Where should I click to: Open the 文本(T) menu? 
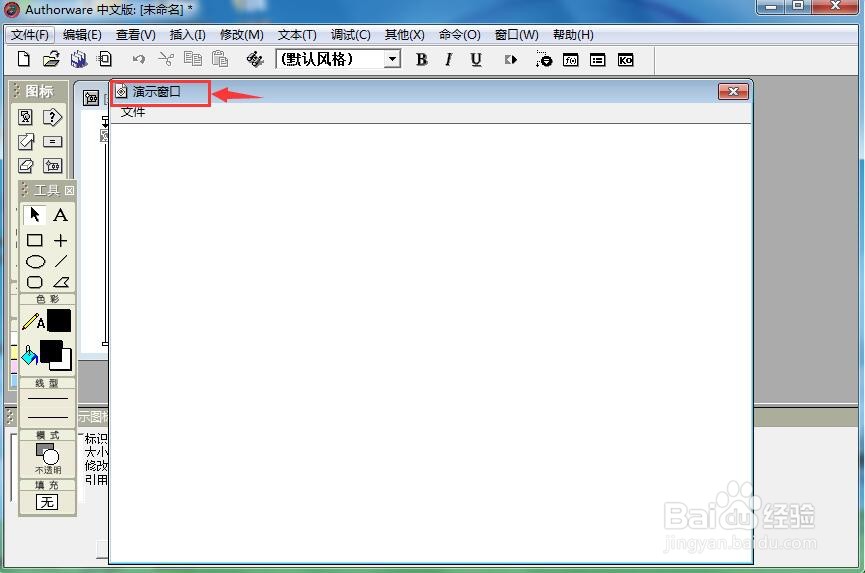coord(297,35)
